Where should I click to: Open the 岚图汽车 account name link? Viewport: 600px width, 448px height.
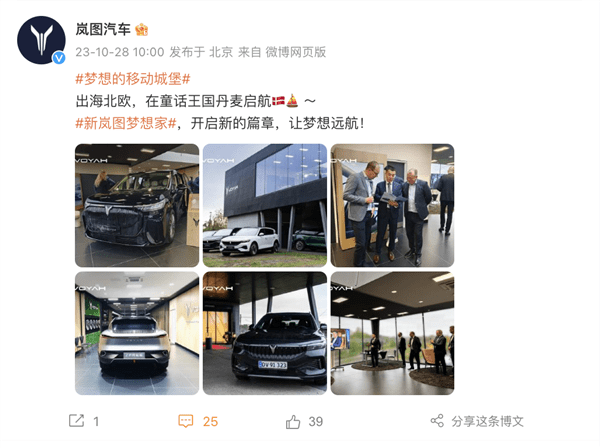103,29
